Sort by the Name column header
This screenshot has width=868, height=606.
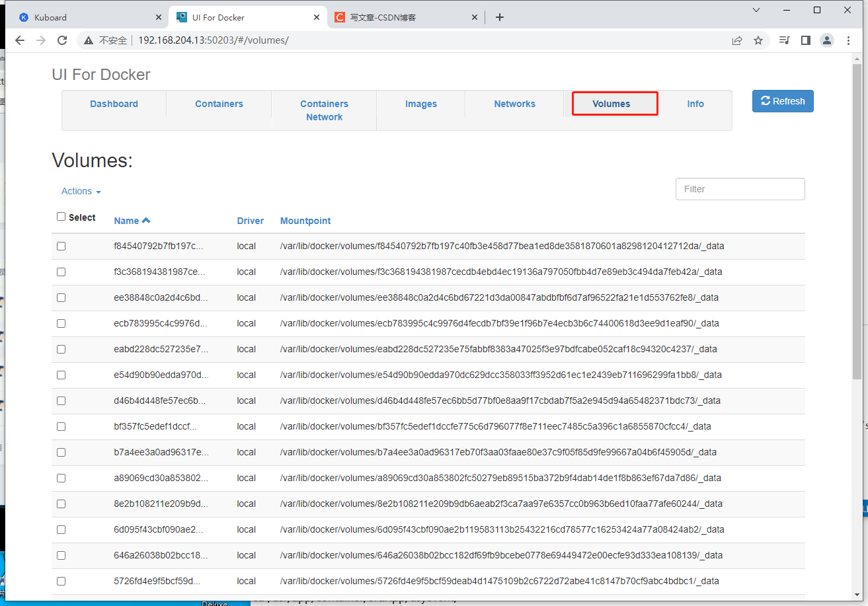pyautogui.click(x=132, y=221)
